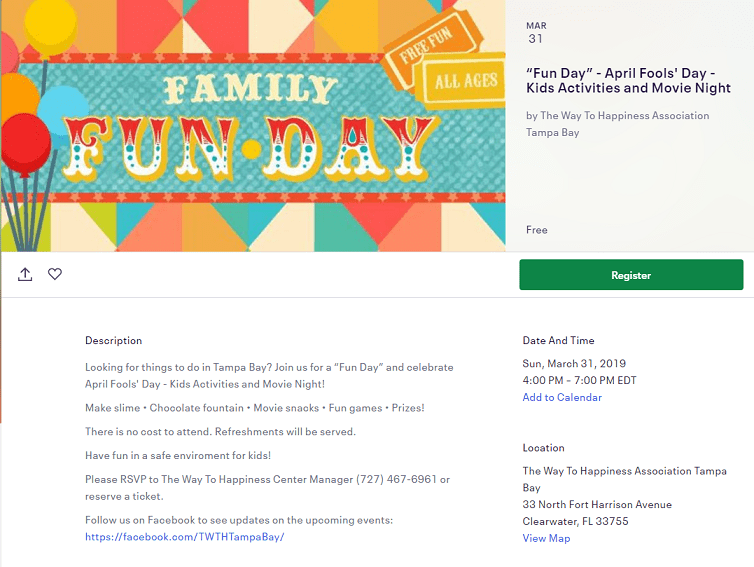Click organizer name The Way To Happiness Association
This screenshot has width=754, height=567.
point(617,124)
